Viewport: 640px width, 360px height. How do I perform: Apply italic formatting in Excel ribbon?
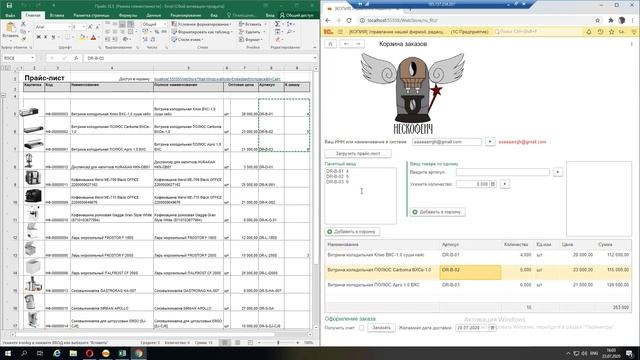pos(45,38)
